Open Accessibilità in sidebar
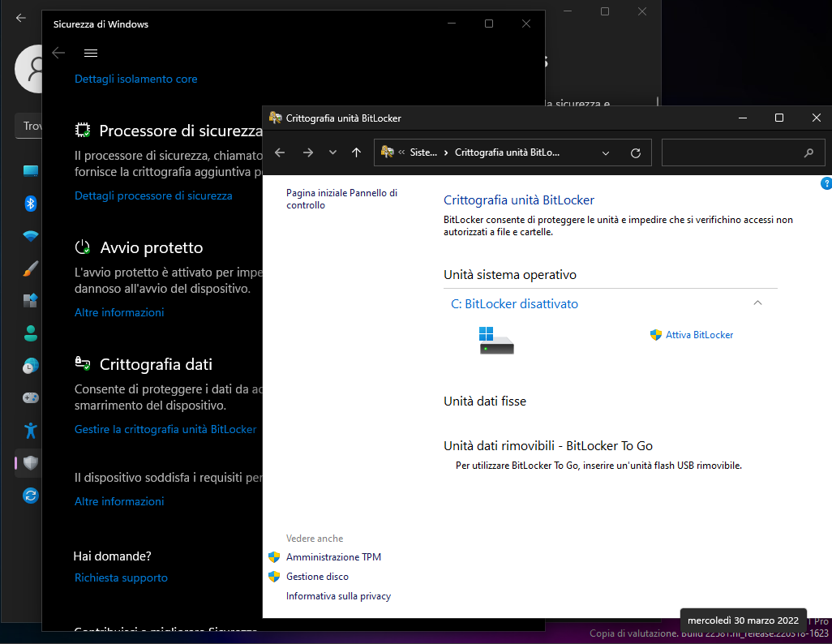 click(30, 431)
